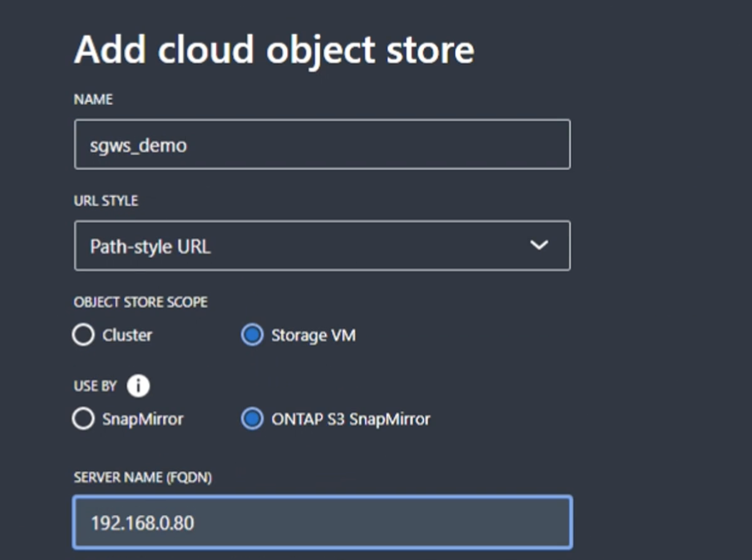The image size is (752, 560).
Task: Select the Cluster scope radio button
Action: point(83,335)
